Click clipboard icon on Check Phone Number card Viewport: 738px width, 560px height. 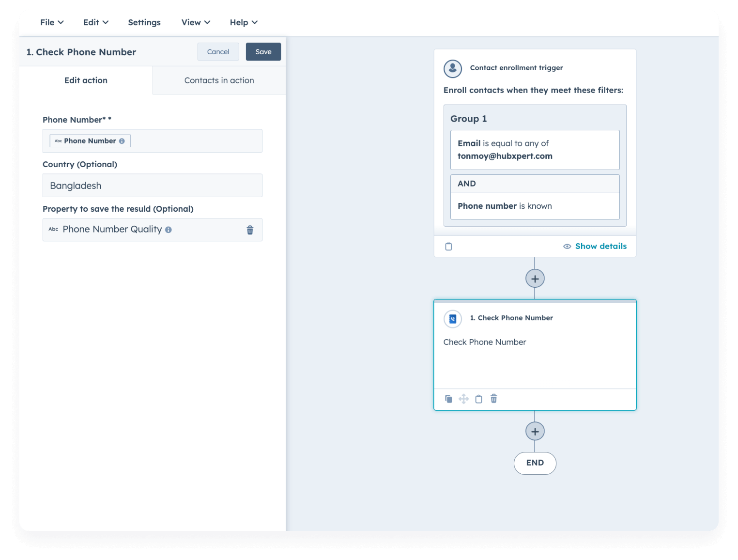coord(478,399)
